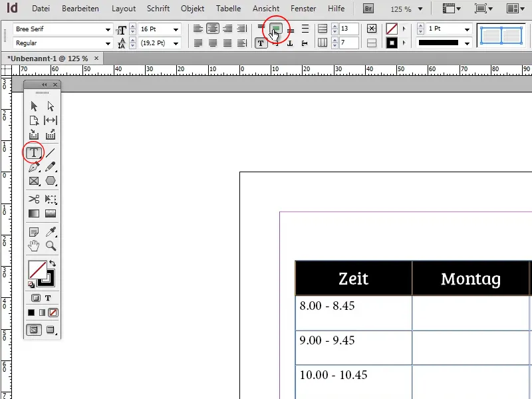Click the default fill and stroke icon

tap(31, 285)
